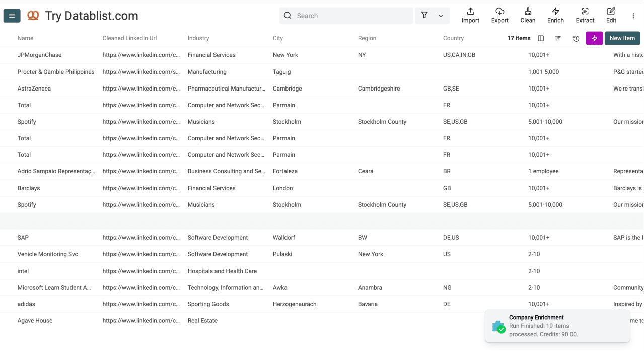This screenshot has width=644, height=352.
Task: Open the Try Databblist.com link
Action: (91, 16)
